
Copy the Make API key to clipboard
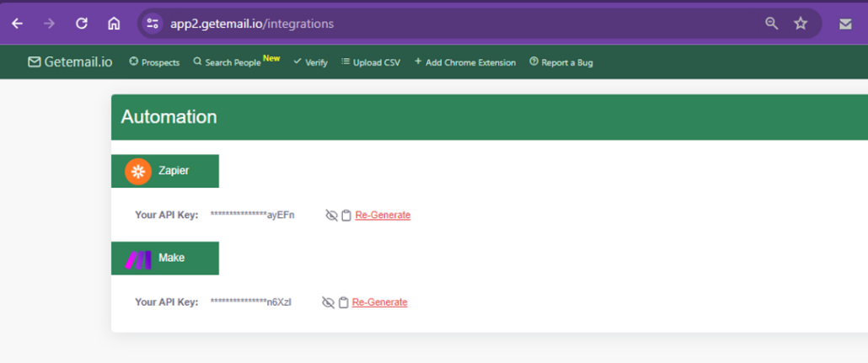(343, 302)
